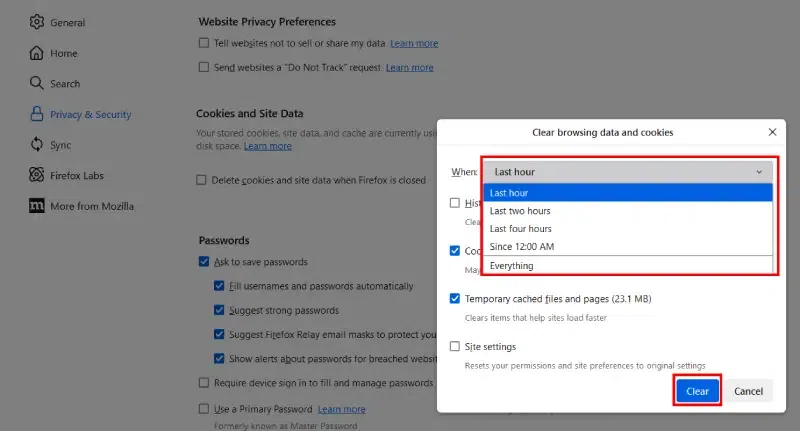
Task: Select Everything from the time range list
Action: click(511, 266)
